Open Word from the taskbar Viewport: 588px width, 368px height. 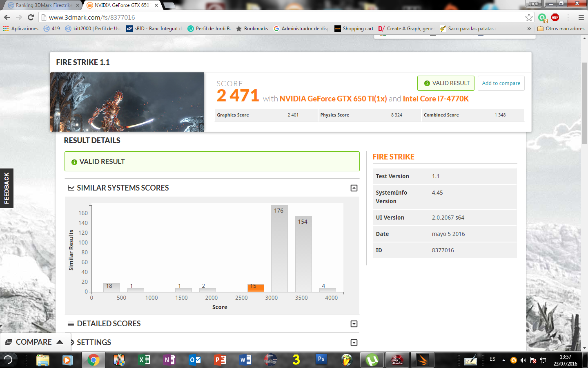point(245,360)
